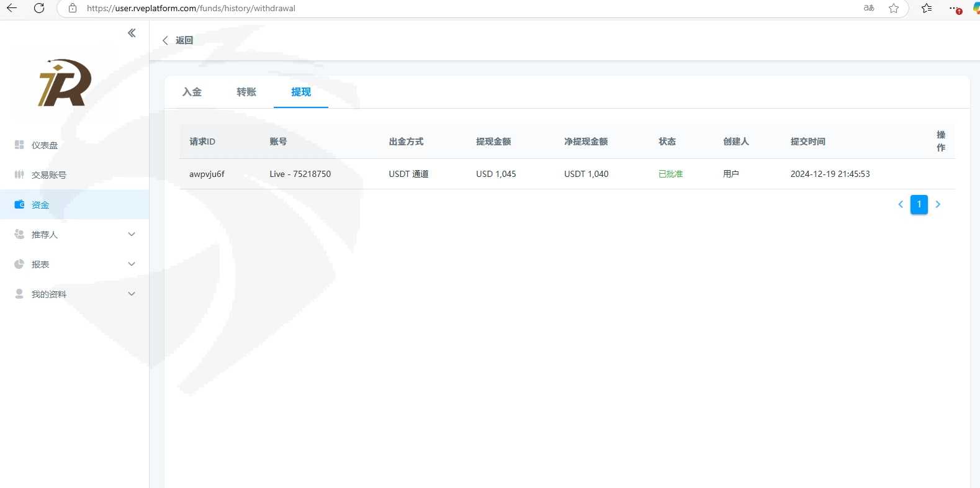The height and width of the screenshot is (488, 980).
Task: Click the 返回 back link
Action: point(178,40)
